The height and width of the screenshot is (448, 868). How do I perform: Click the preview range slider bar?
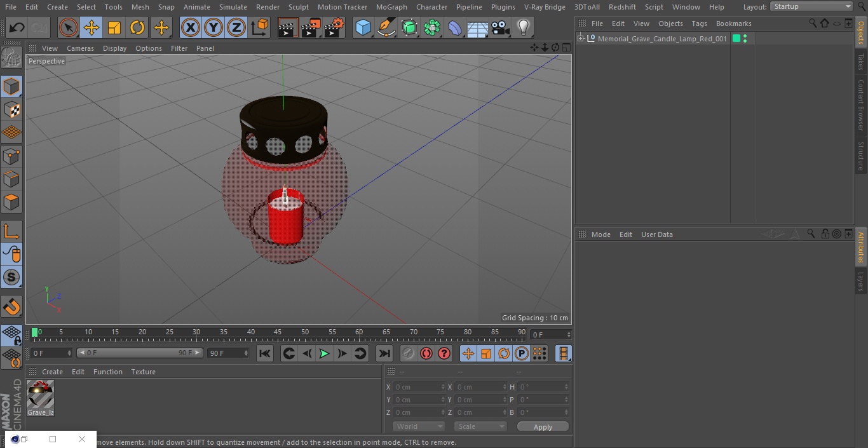tap(140, 353)
